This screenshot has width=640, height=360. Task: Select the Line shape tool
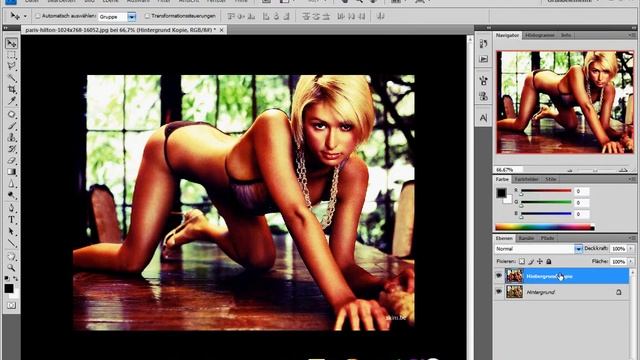11,243
